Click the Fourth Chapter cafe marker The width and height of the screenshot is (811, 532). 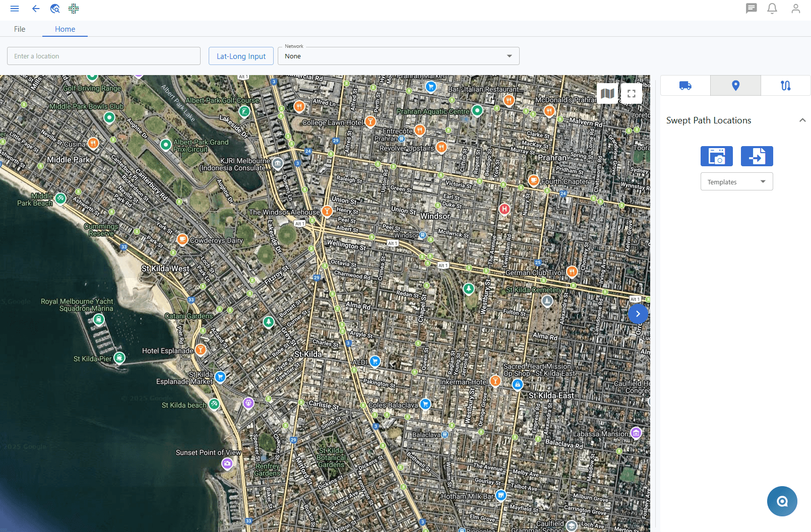coord(533,180)
